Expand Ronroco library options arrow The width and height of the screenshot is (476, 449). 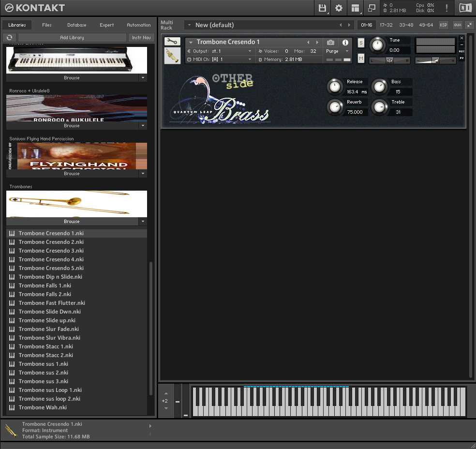coord(143,125)
